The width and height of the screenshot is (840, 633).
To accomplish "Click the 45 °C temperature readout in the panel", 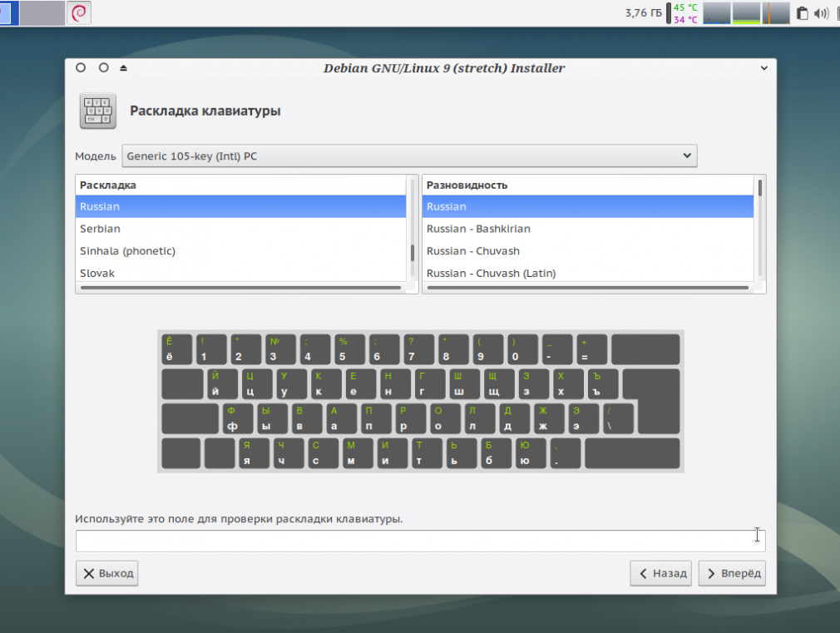I will [x=685, y=7].
